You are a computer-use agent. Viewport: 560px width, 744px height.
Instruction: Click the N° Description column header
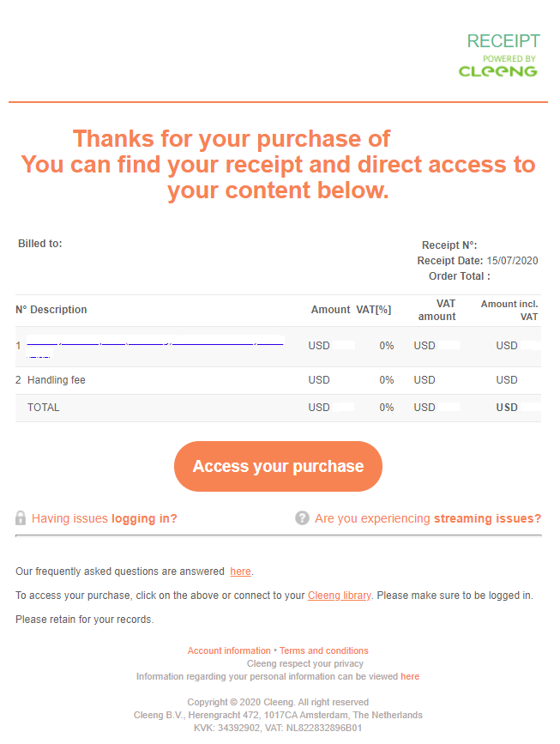tap(51, 310)
